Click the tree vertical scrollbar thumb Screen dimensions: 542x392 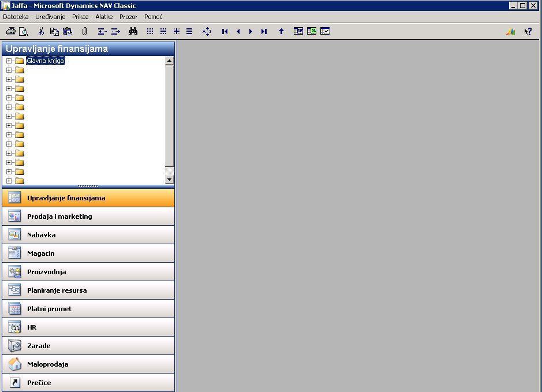pos(169,116)
